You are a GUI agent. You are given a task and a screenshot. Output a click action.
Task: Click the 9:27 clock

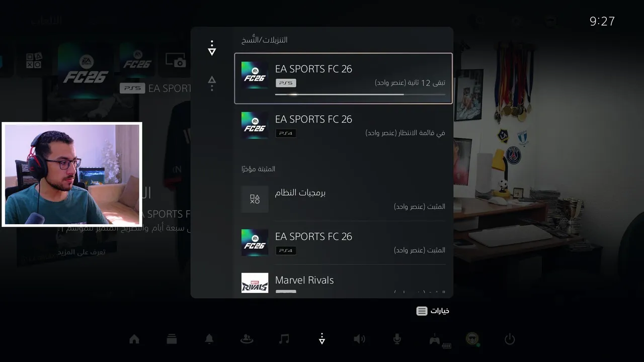[602, 21]
